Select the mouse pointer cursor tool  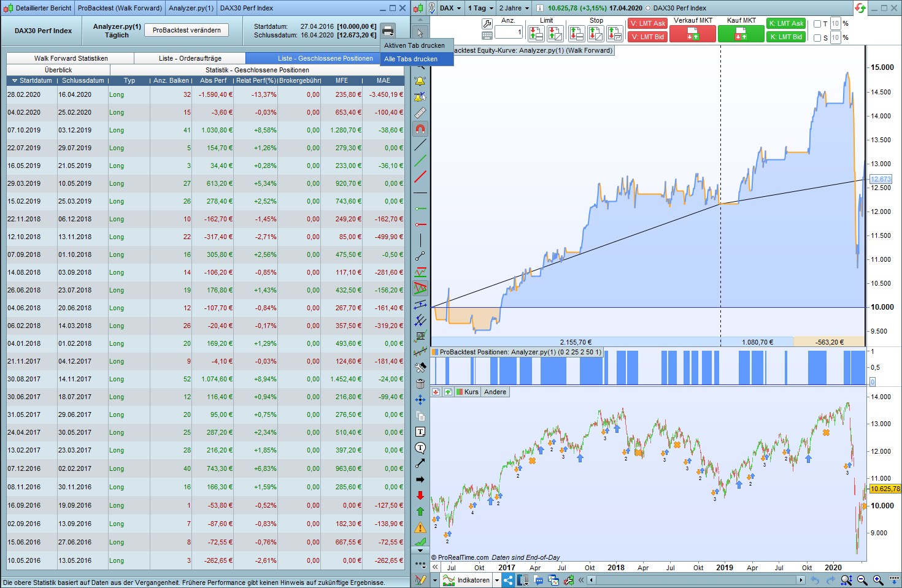coord(420,33)
